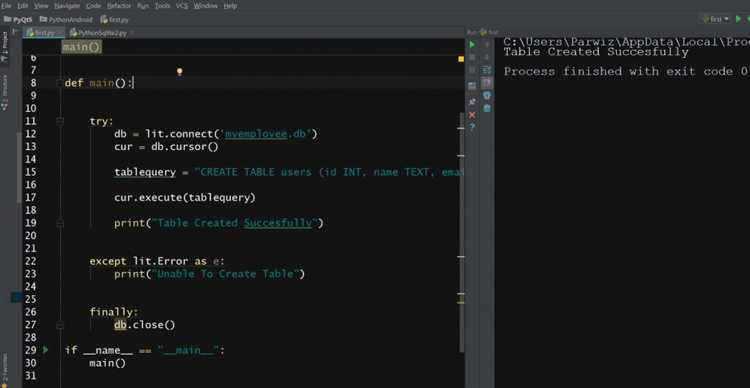Open the View menu
750x388 pixels.
tap(41, 6)
